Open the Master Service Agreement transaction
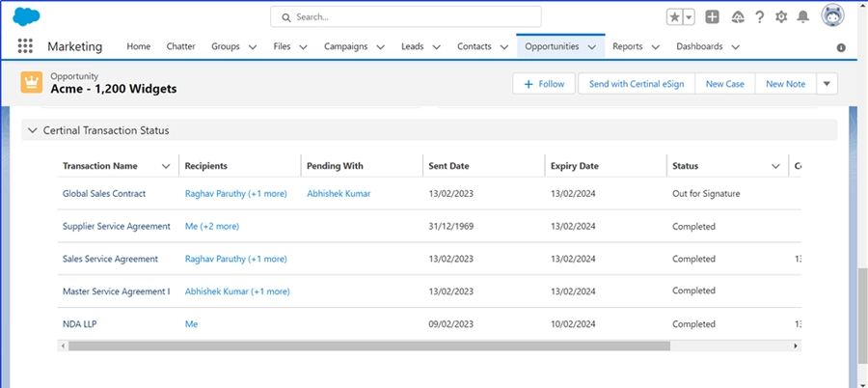This screenshot has width=868, height=388. tap(117, 291)
